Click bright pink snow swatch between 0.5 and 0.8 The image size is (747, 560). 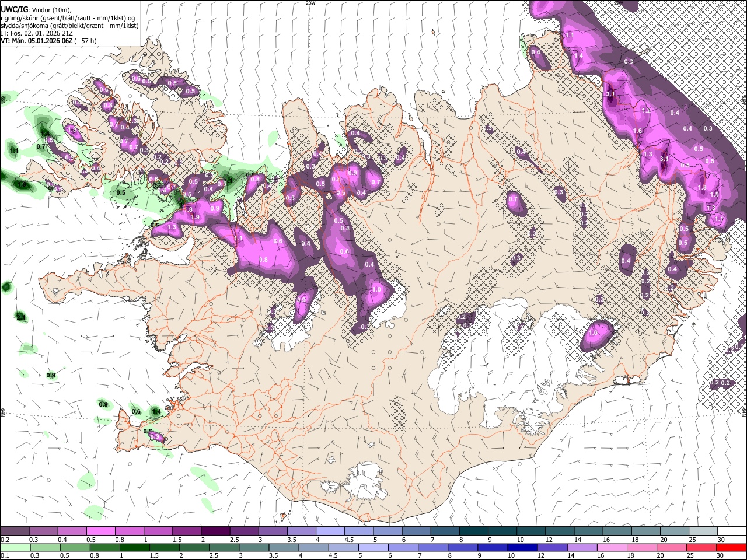click(100, 531)
